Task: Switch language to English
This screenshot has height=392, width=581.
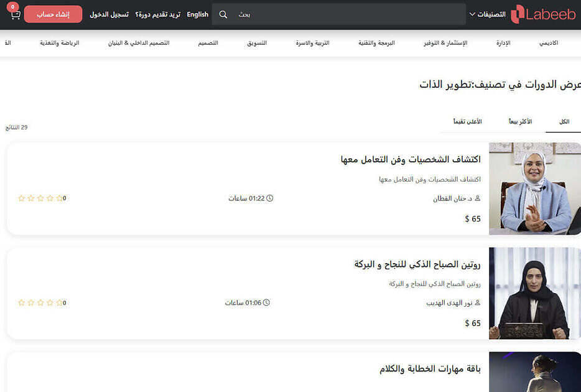Action: pos(197,14)
